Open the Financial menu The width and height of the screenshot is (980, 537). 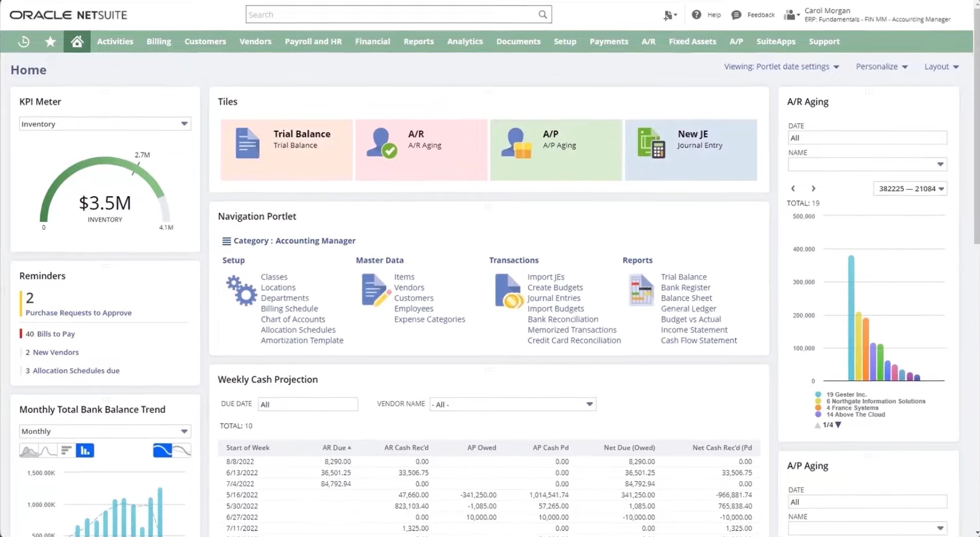click(x=372, y=42)
